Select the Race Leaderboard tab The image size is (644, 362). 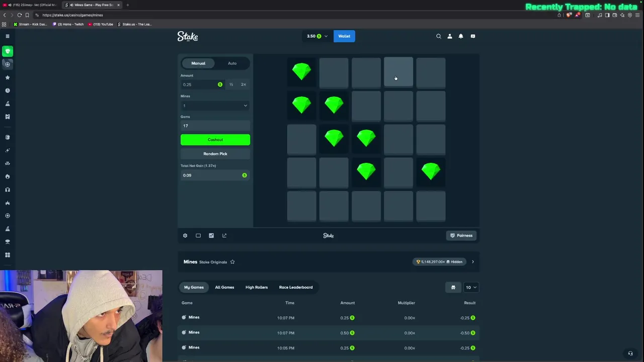[296, 287]
